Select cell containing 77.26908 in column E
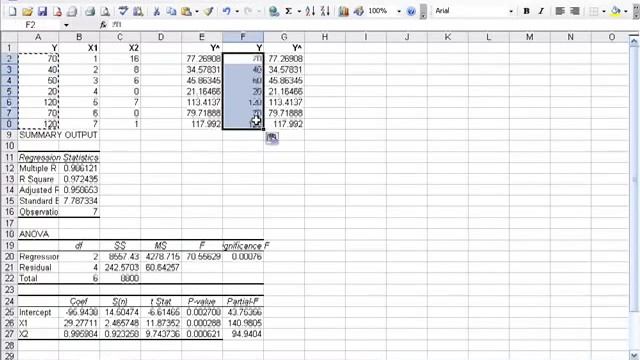This screenshot has width=640, height=360. pyautogui.click(x=202, y=59)
